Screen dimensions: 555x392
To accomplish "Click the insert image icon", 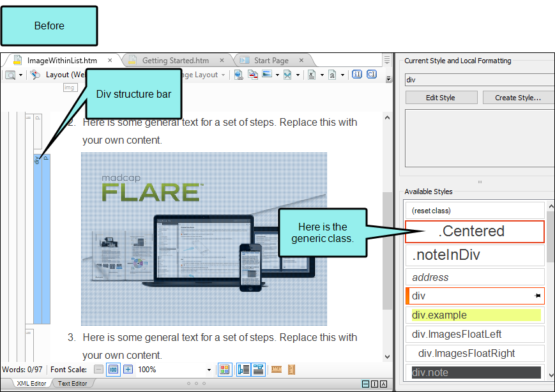I will click(267, 74).
